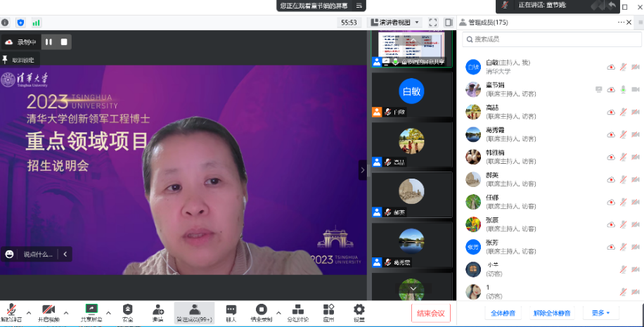
Task: Toggle 张辰 cloud recording permission icon
Action: coord(611,225)
